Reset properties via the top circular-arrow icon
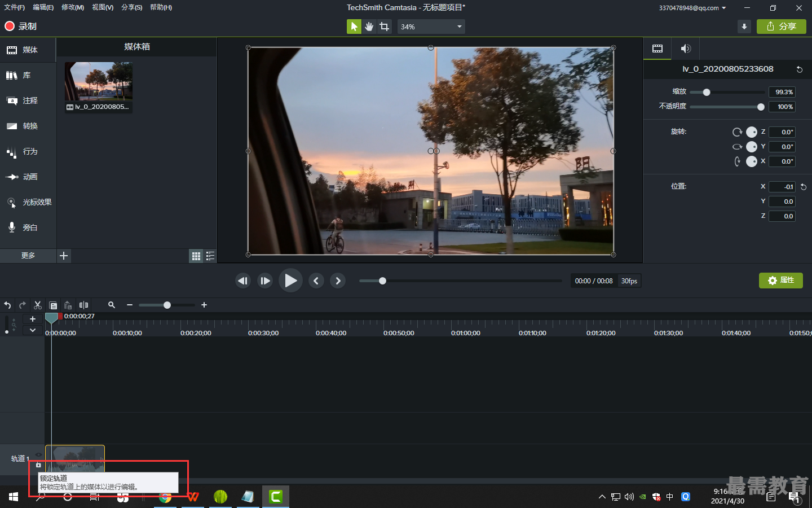 799,69
